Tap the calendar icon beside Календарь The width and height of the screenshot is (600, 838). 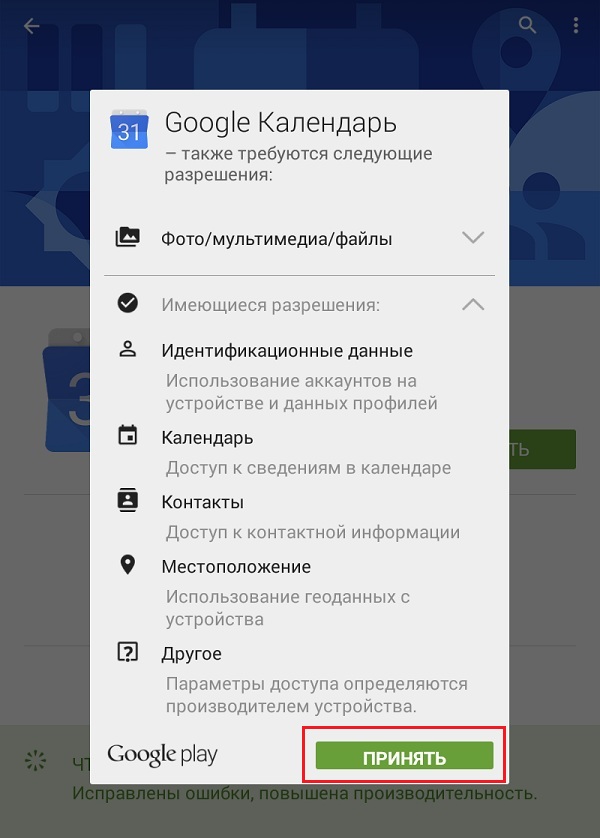[128, 435]
